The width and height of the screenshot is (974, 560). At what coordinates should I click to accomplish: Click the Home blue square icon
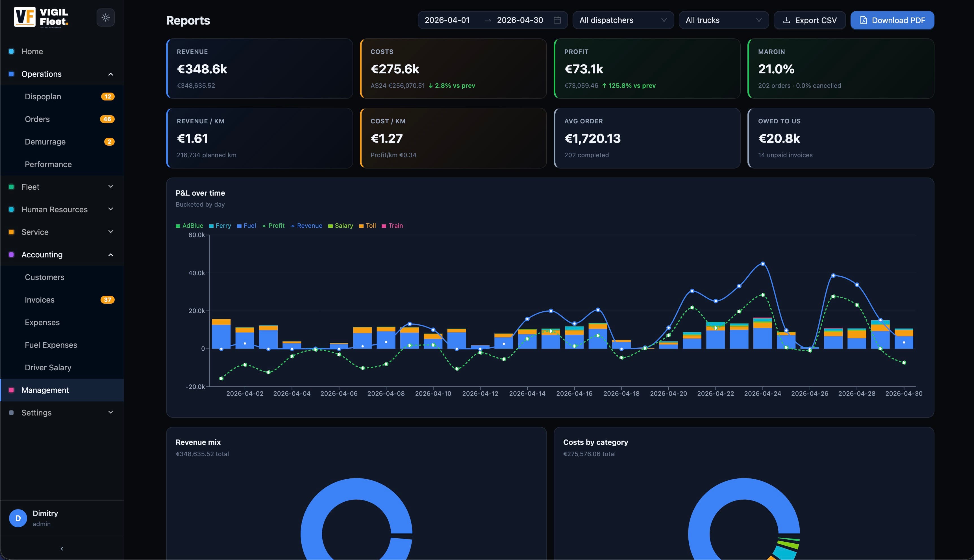coord(12,51)
